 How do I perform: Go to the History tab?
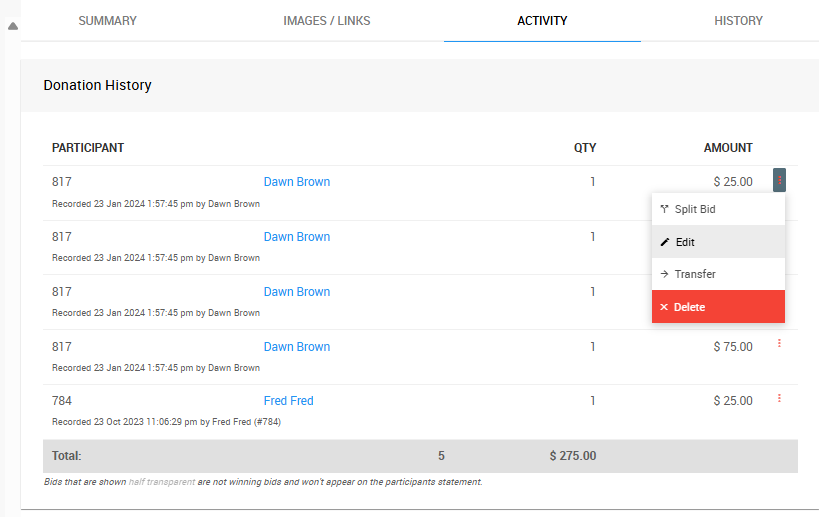pos(738,21)
